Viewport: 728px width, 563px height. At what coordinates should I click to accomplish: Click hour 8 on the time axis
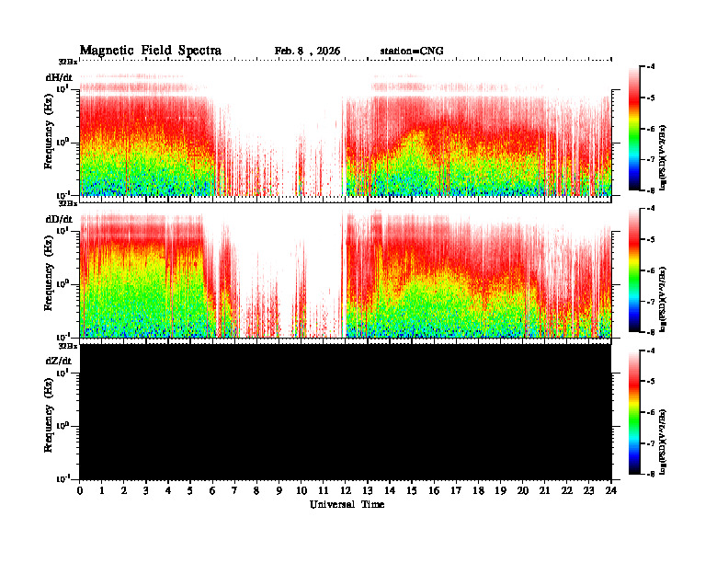tap(256, 491)
